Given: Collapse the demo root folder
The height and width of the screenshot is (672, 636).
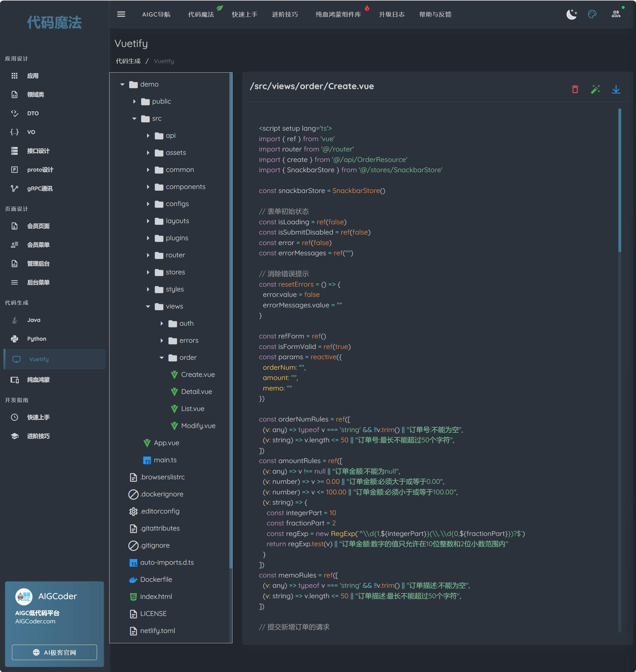Looking at the screenshot, I should [122, 85].
